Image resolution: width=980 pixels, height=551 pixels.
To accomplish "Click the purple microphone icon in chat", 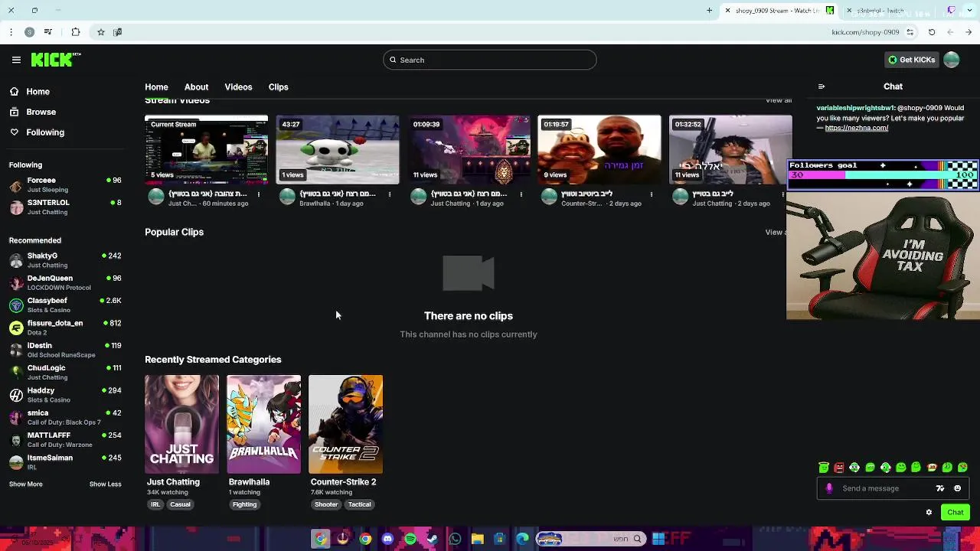I will [x=829, y=488].
